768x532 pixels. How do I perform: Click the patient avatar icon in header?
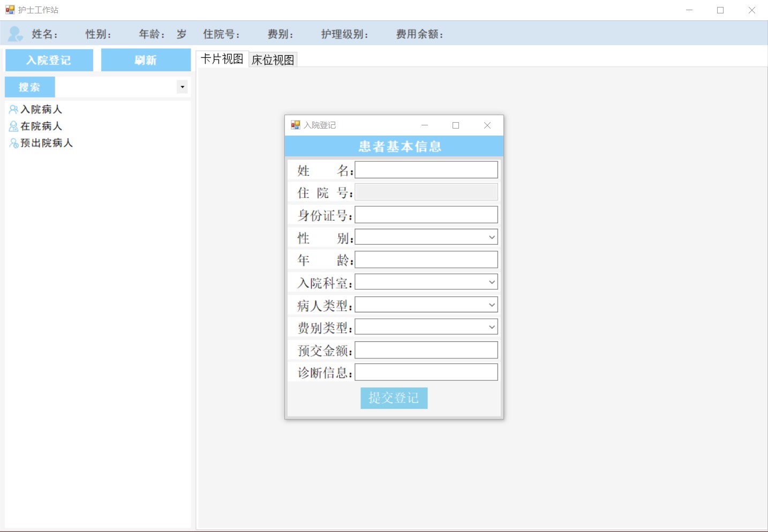click(15, 34)
